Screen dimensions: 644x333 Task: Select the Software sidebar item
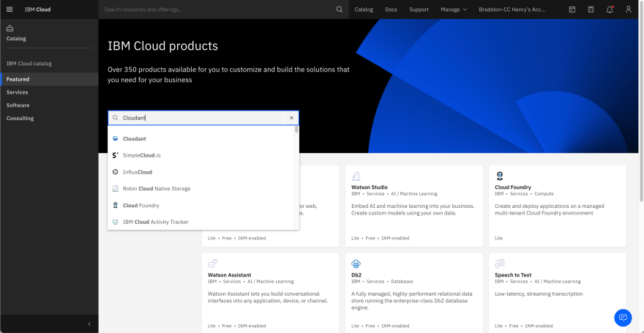coord(49,105)
